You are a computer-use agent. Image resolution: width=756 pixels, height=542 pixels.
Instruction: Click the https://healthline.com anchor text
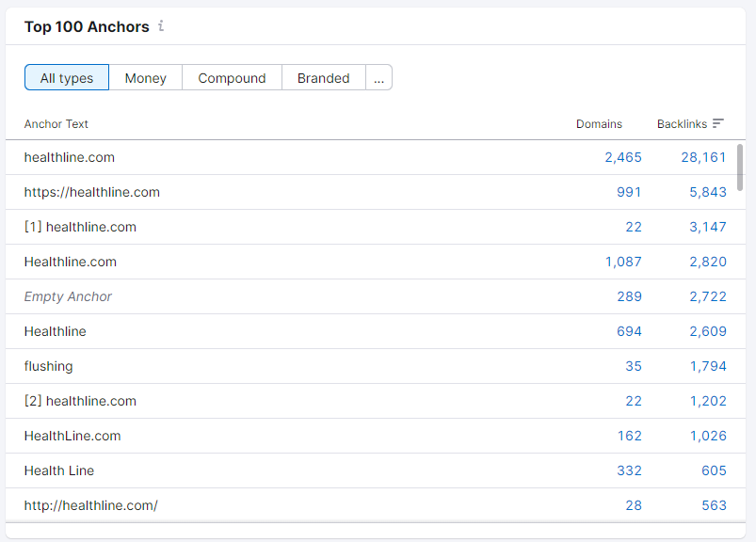tap(91, 192)
